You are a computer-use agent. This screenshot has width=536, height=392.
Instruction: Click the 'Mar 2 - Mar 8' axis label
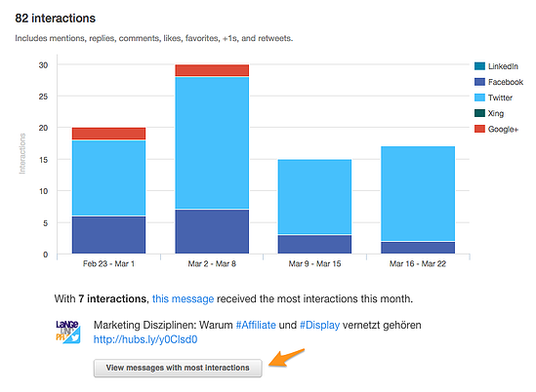(212, 263)
